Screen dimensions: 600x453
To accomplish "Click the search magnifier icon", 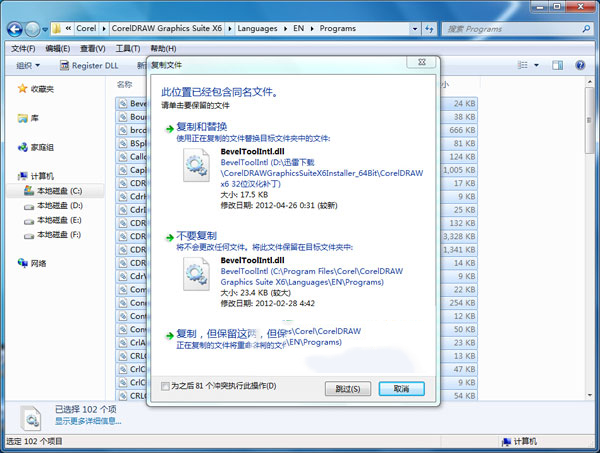I will tap(586, 29).
